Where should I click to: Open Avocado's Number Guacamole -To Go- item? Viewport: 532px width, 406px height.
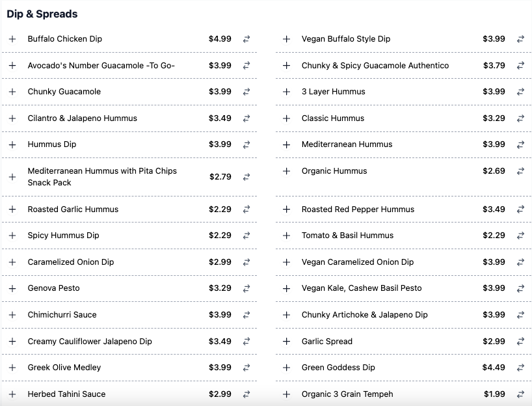(101, 66)
